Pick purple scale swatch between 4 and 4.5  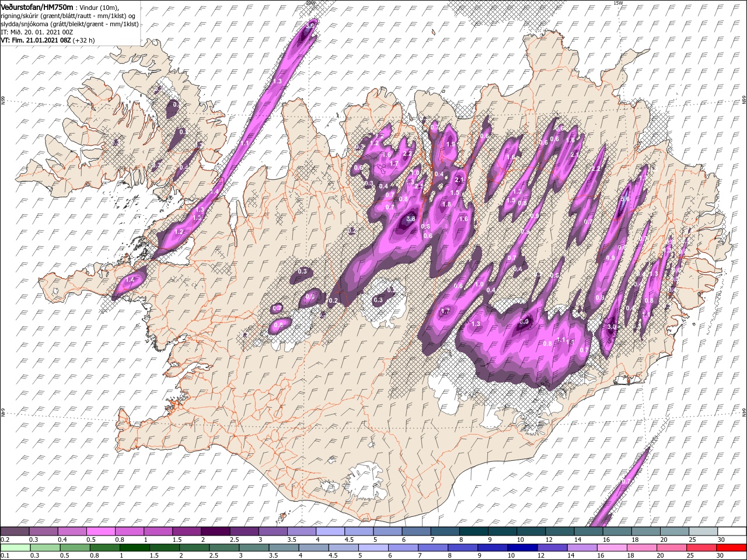[x=330, y=531]
